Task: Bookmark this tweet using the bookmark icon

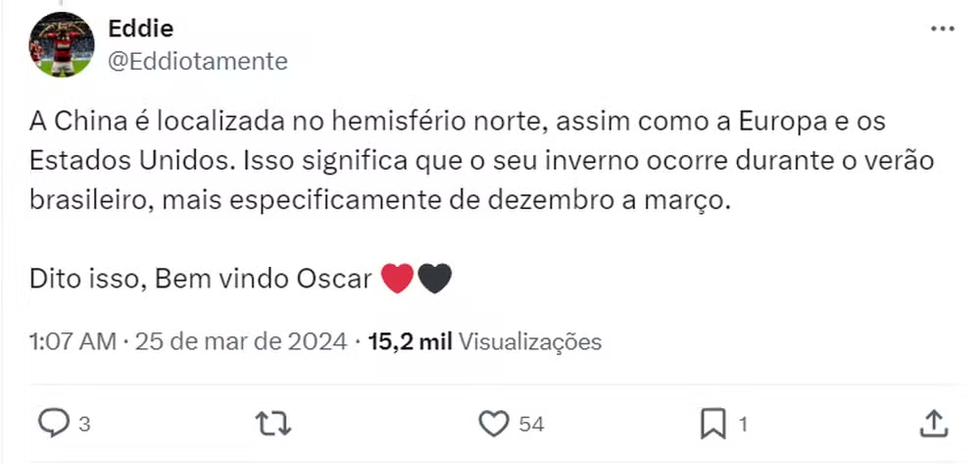Action: tap(712, 424)
